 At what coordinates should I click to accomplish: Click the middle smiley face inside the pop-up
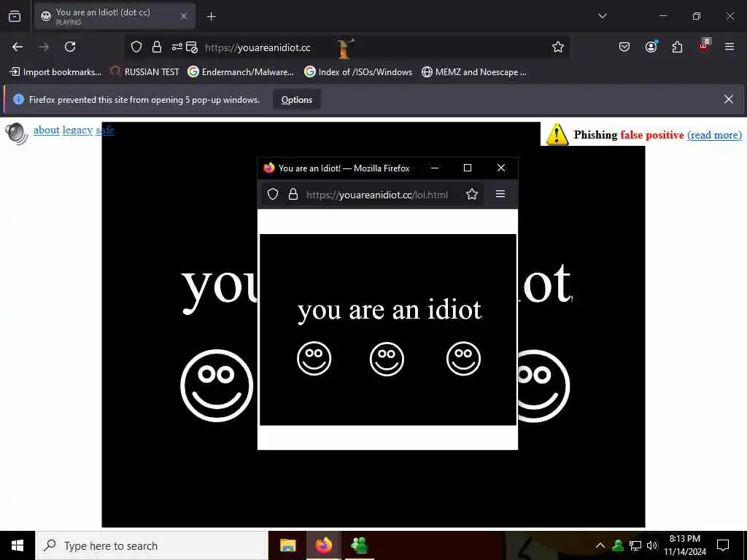click(387, 359)
